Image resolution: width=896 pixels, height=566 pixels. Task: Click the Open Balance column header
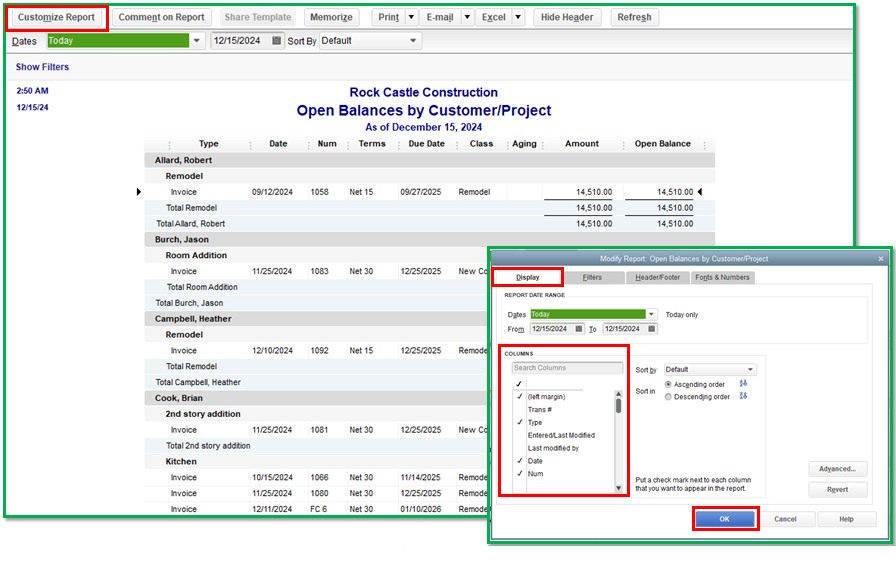click(x=663, y=144)
